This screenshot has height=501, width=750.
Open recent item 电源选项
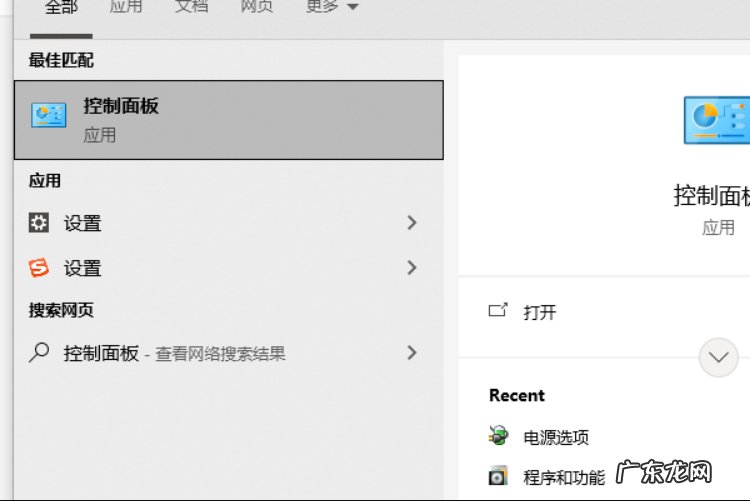[556, 437]
